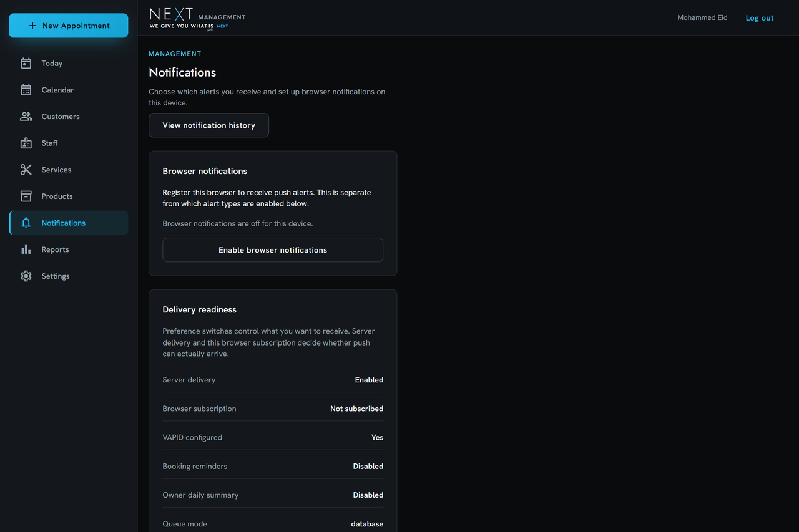Go to the Staff page
The image size is (799, 532).
point(69,143)
